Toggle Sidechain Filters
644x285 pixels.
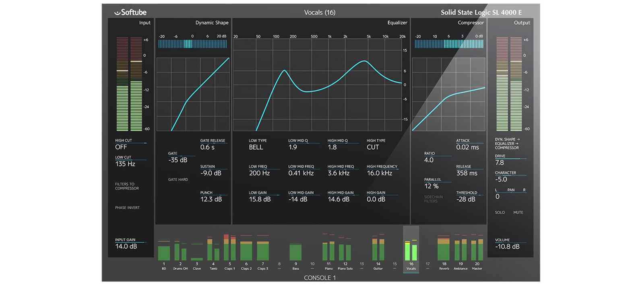pos(433,199)
